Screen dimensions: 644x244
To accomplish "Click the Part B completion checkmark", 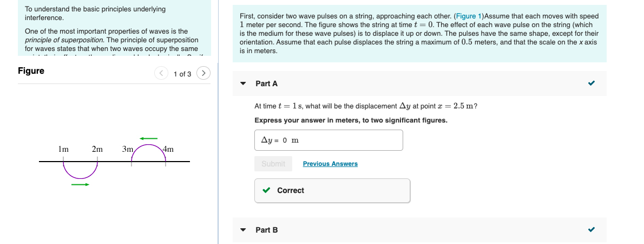I will point(592,230).
